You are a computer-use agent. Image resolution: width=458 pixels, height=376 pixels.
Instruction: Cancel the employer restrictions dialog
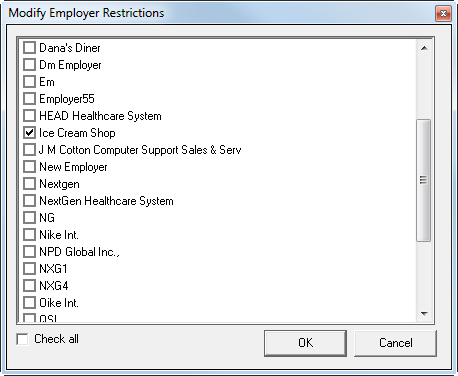click(x=395, y=343)
